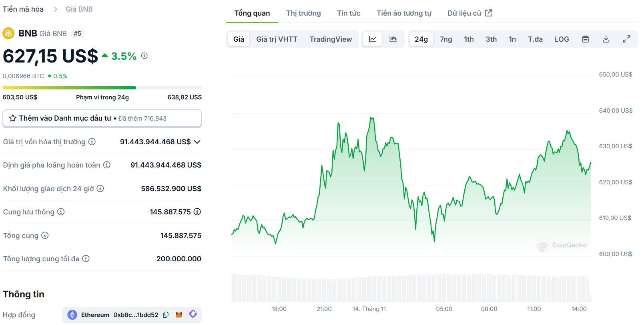Click 200.000.000 max supply value
The image size is (644, 325).
[x=179, y=259]
